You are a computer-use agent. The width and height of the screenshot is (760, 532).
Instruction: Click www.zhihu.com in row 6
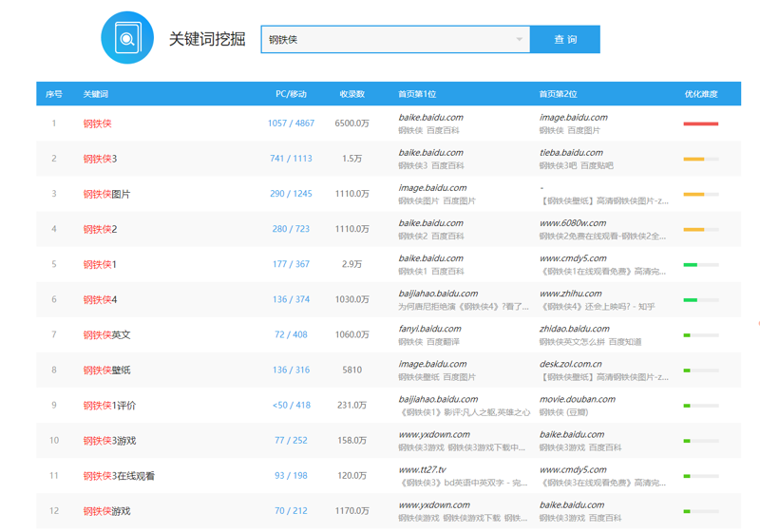point(571,294)
